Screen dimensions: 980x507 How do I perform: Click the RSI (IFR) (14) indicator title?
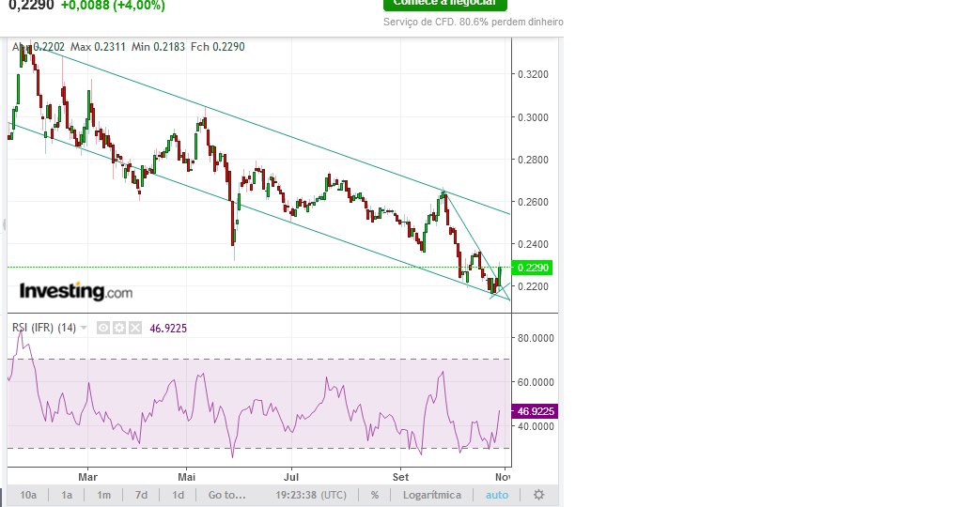coord(44,328)
